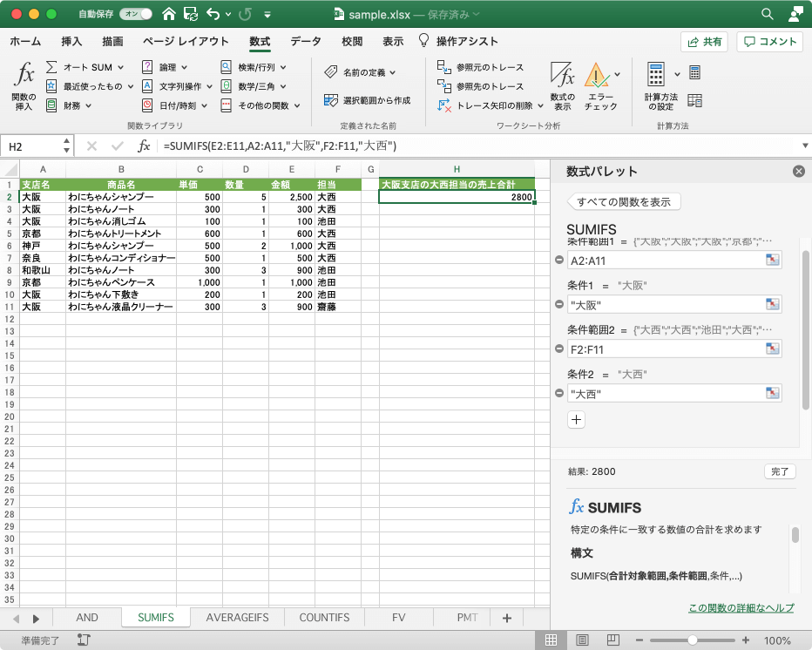
Task: Click the Share (共有) button
Action: (704, 42)
